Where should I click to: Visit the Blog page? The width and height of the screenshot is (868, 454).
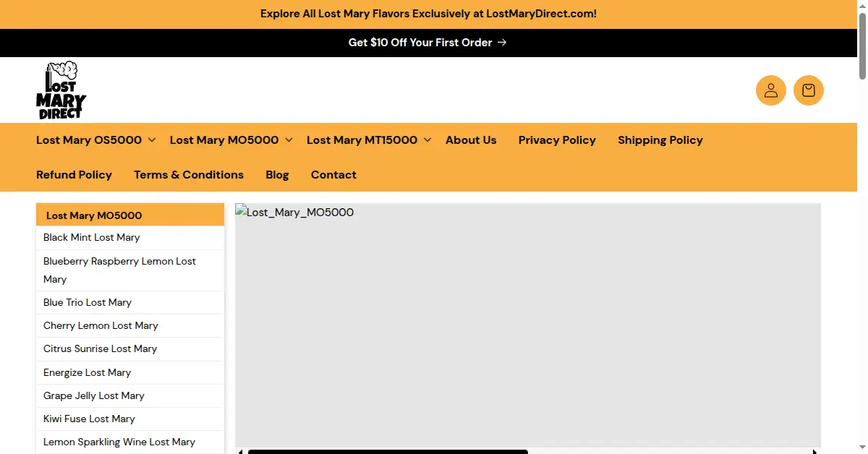tap(277, 175)
